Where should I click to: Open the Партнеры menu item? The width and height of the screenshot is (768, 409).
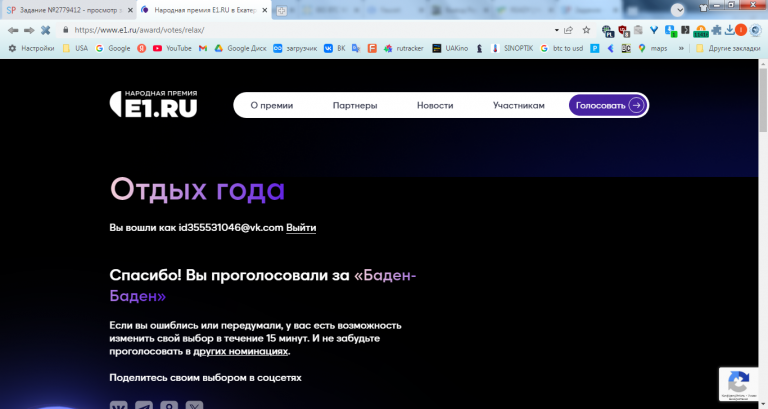(355, 105)
